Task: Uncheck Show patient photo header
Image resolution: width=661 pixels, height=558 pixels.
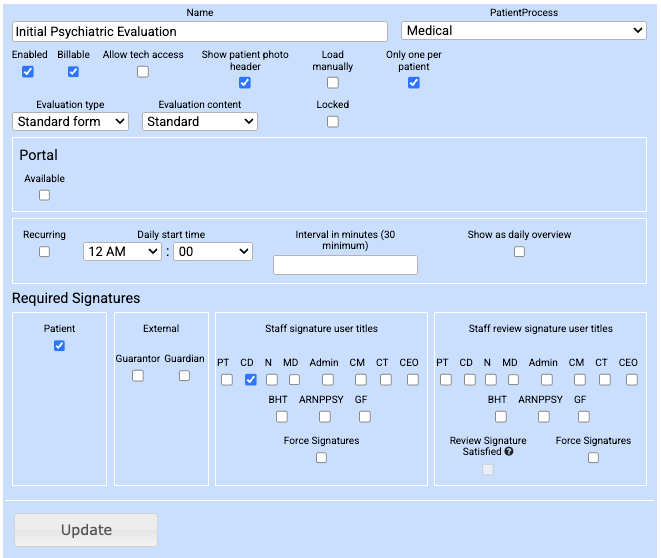Action: pyautogui.click(x=244, y=83)
